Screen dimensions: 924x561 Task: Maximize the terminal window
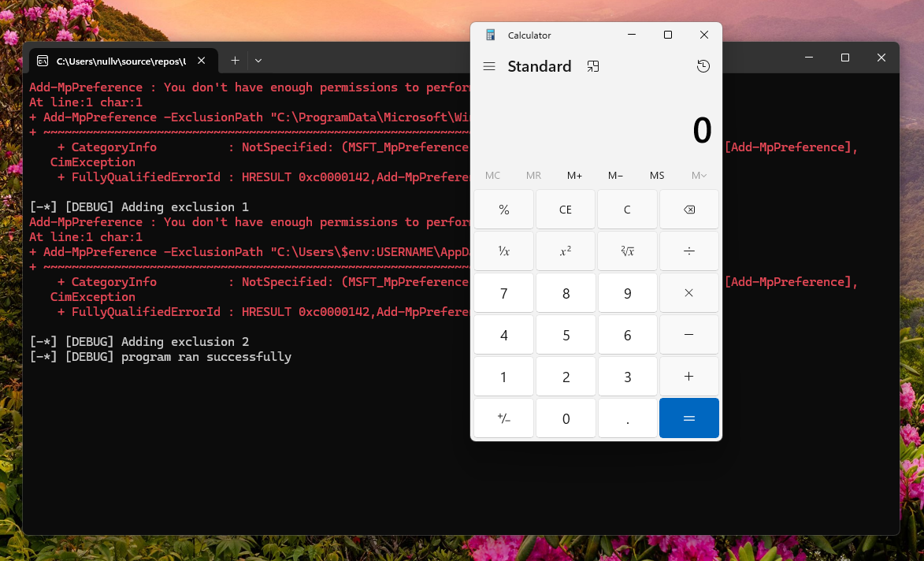845,58
